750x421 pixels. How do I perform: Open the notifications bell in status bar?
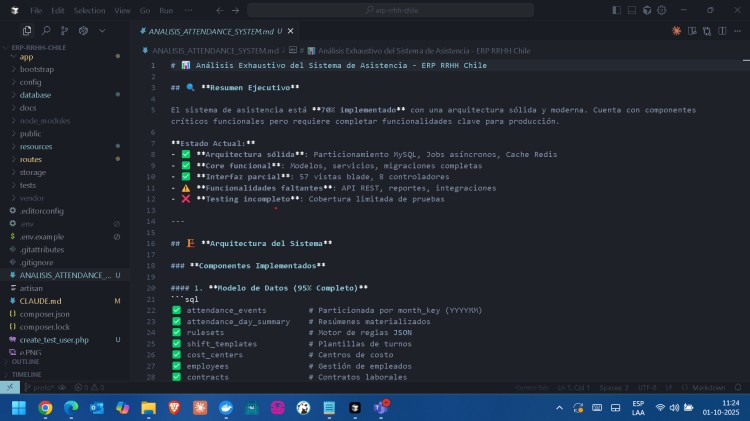738,388
